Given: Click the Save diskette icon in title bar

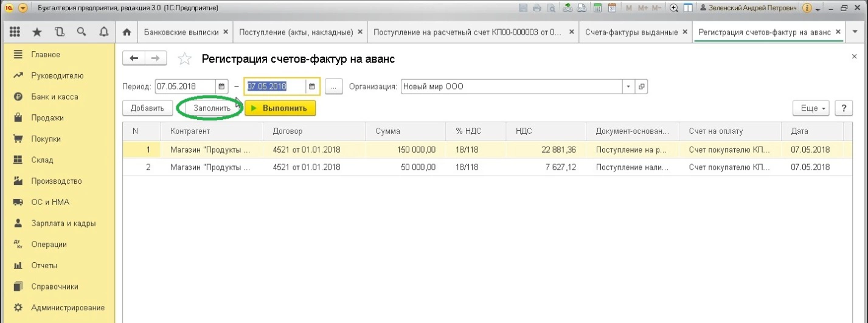Looking at the screenshot, I should point(523,9).
